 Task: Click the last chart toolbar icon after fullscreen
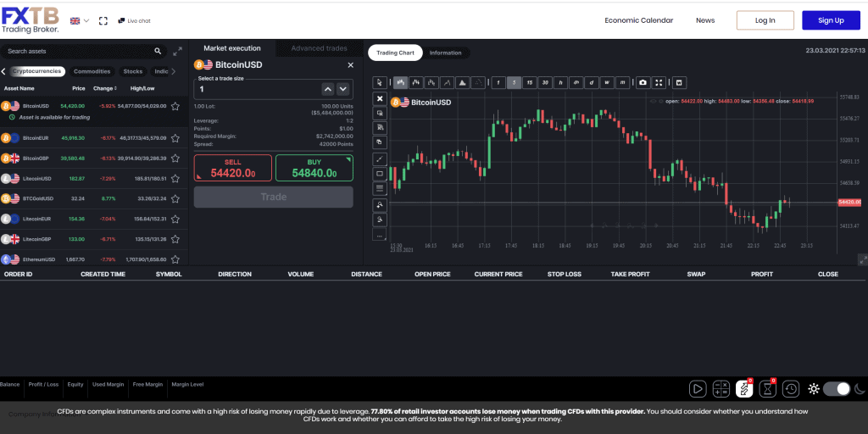pos(679,82)
